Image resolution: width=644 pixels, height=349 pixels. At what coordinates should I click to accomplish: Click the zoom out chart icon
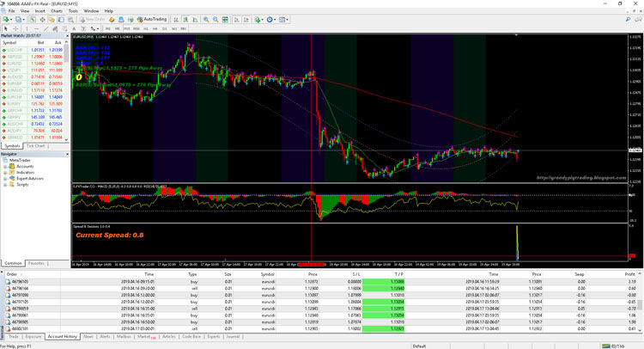215,18
